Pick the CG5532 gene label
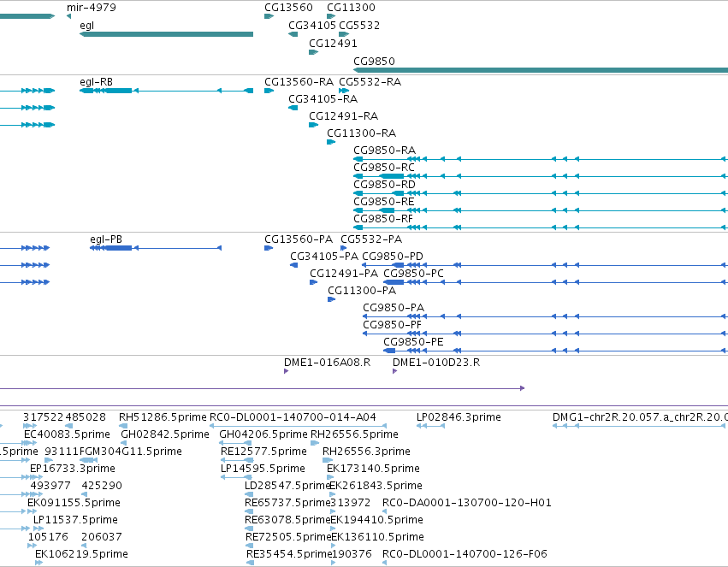The width and height of the screenshot is (728, 567). (359, 26)
